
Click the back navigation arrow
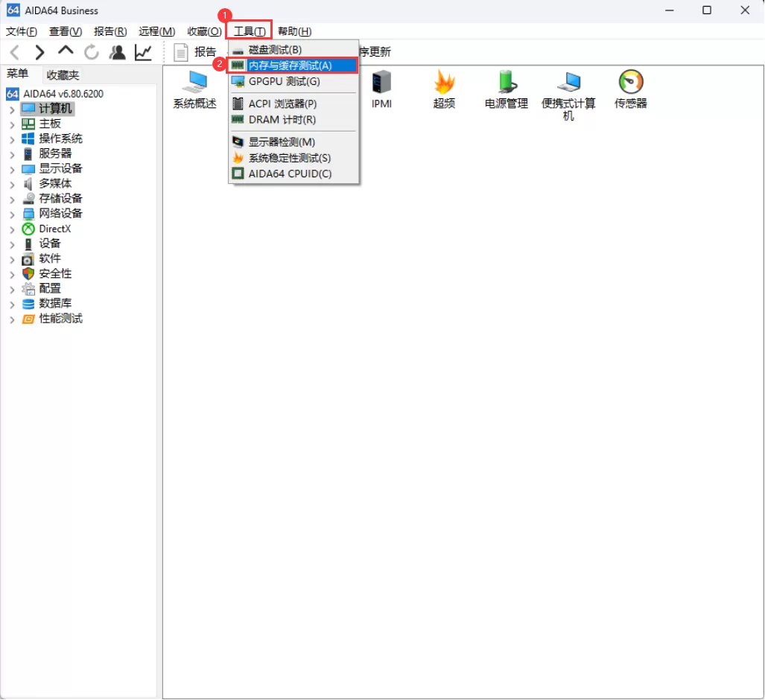[15, 52]
